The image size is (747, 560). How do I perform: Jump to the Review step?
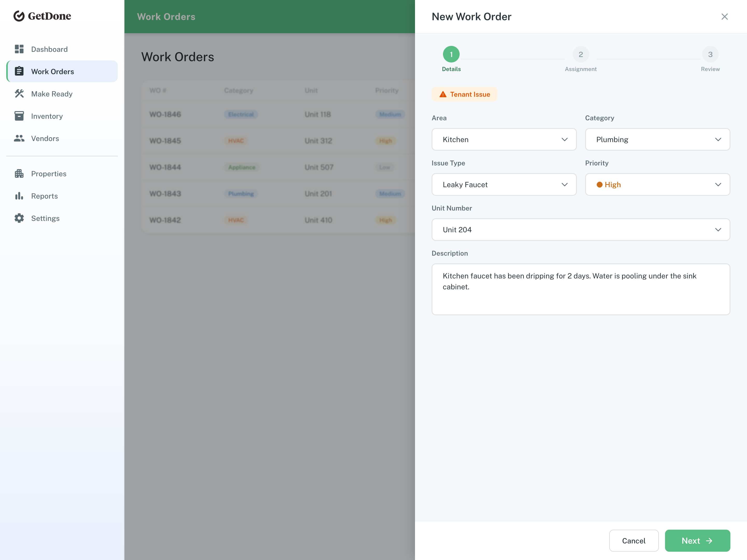(710, 54)
